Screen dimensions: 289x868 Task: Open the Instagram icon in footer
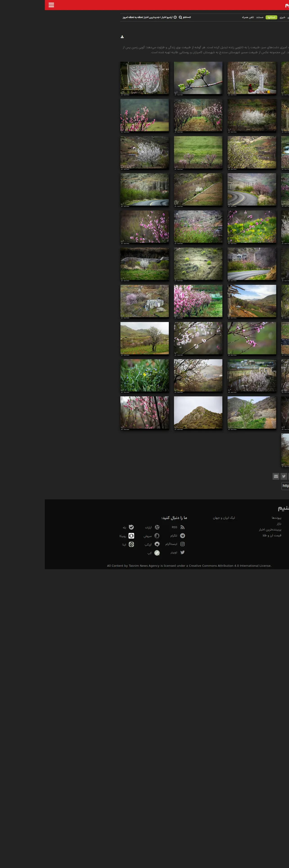[182, 544]
